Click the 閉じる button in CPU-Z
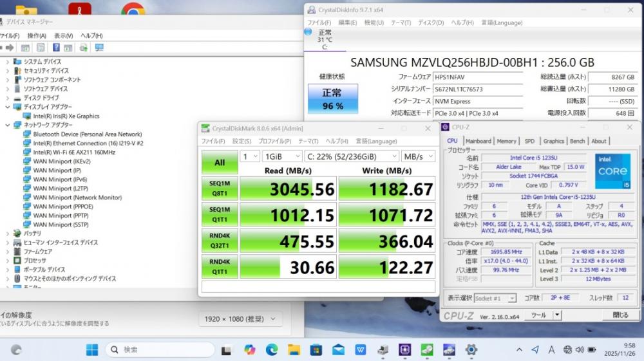 [x=620, y=315]
